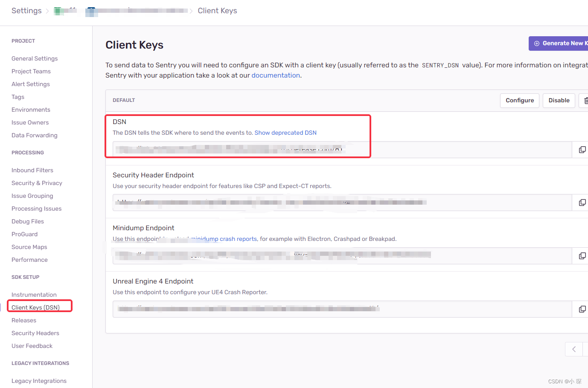Go to previous page of keys

click(574, 349)
